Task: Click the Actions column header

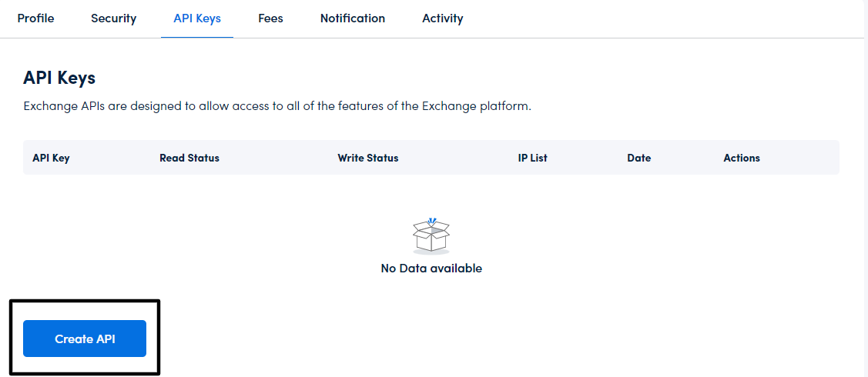Action: pos(742,158)
